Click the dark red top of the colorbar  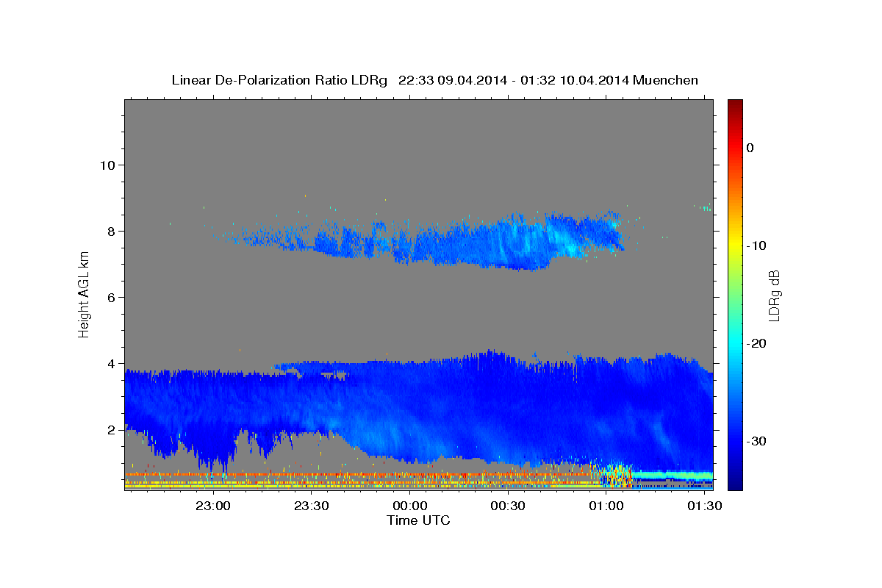(x=735, y=107)
